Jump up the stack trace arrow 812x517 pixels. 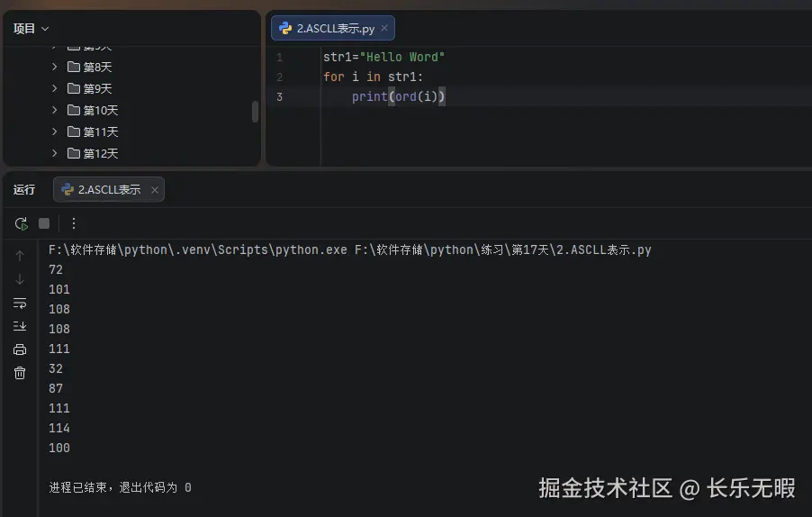(20, 256)
